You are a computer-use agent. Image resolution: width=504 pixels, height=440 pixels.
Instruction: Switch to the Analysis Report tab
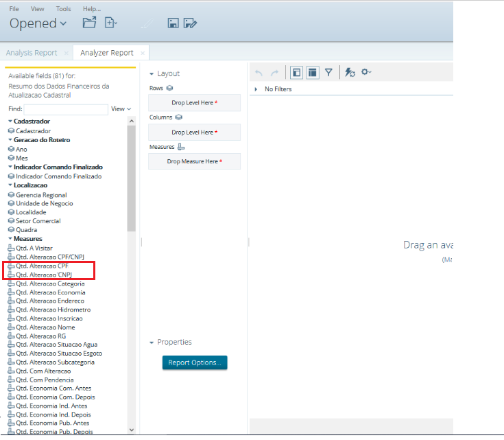(32, 53)
